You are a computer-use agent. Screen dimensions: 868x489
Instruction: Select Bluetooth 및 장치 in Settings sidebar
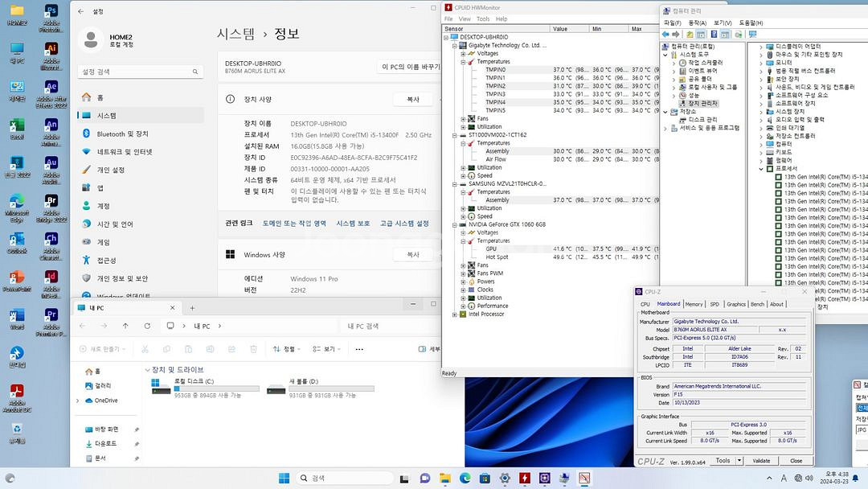[x=141, y=134]
